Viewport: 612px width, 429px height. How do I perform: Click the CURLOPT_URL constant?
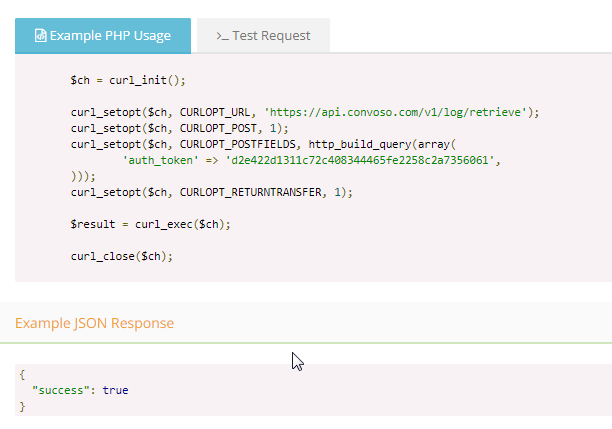pyautogui.click(x=215, y=112)
